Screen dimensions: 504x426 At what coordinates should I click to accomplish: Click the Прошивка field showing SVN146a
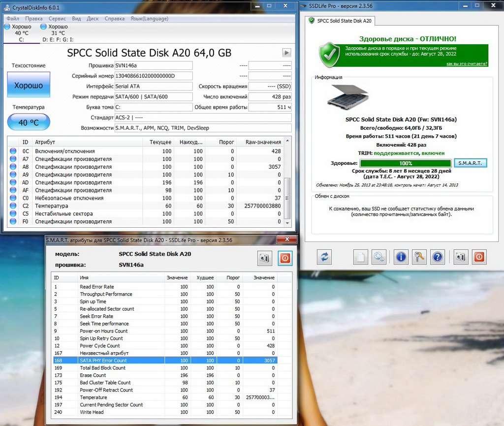(x=154, y=65)
